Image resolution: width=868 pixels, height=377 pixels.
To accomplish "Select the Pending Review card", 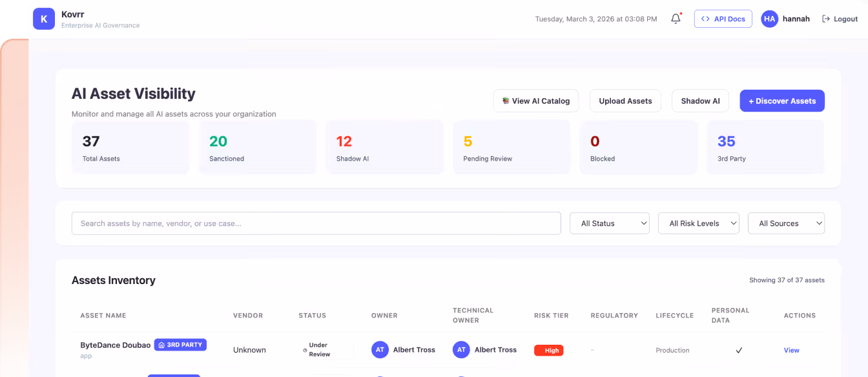I will 512,147.
